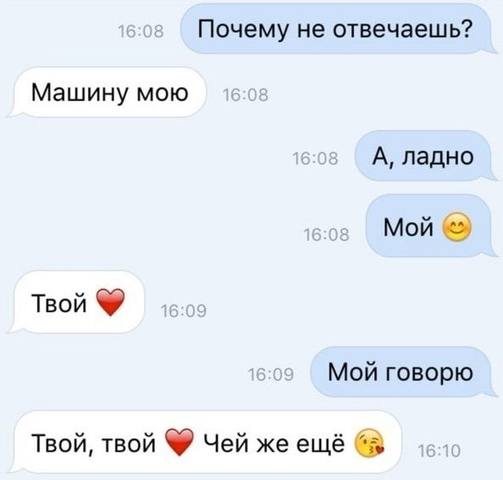This screenshot has width=503, height=480.
Task: Click the 16:09 timestamp beside Мой говорю
Action: coord(271,374)
